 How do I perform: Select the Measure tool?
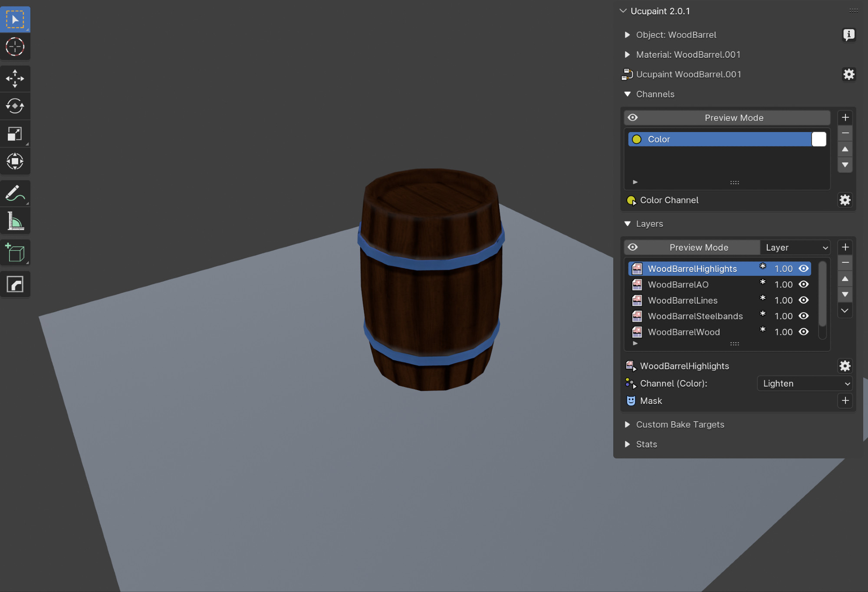tap(15, 221)
